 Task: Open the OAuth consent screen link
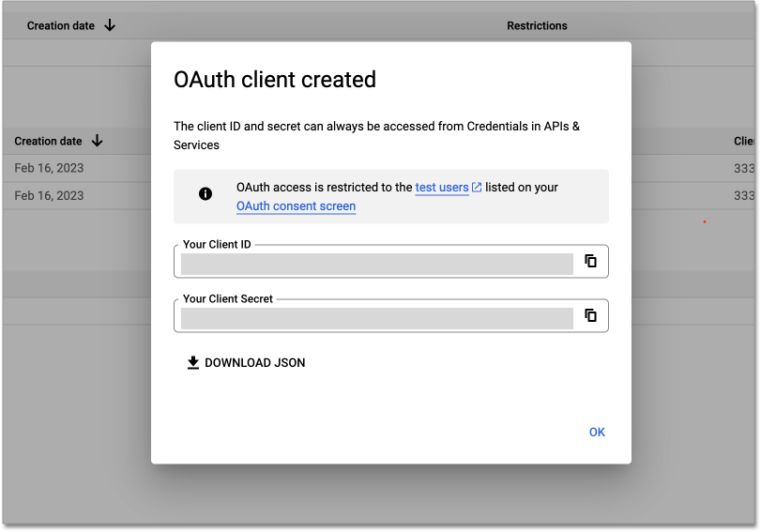pos(296,206)
